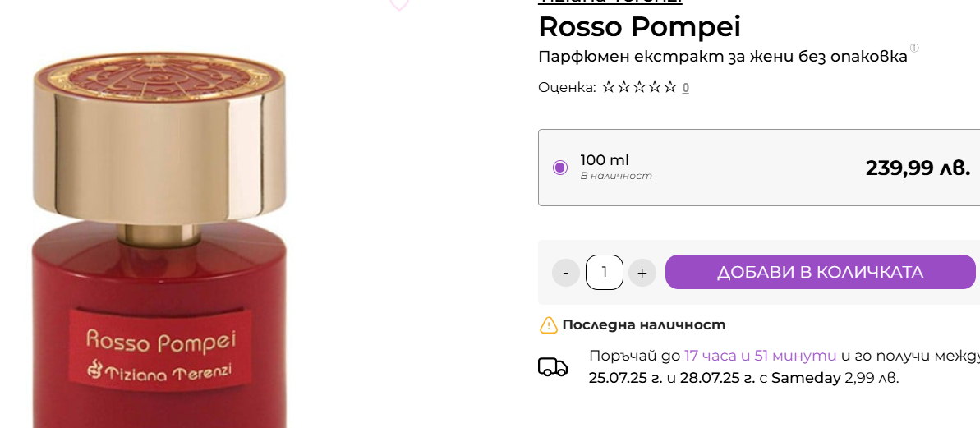Click the orange warning triangle icon
Viewport: 980px width, 428px height.
(549, 325)
